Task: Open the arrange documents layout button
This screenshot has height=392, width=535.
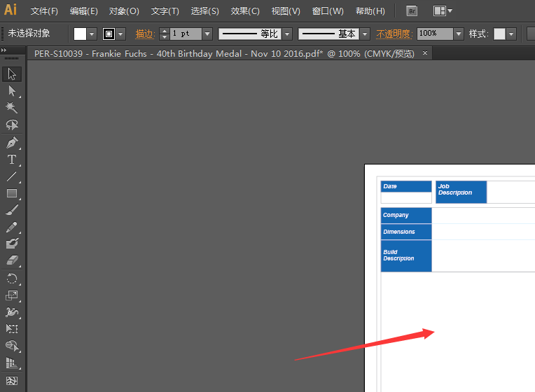Action: pyautogui.click(x=443, y=11)
